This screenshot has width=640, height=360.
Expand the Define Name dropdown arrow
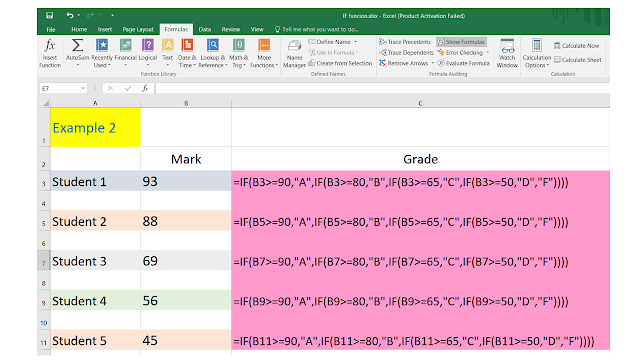pos(356,42)
